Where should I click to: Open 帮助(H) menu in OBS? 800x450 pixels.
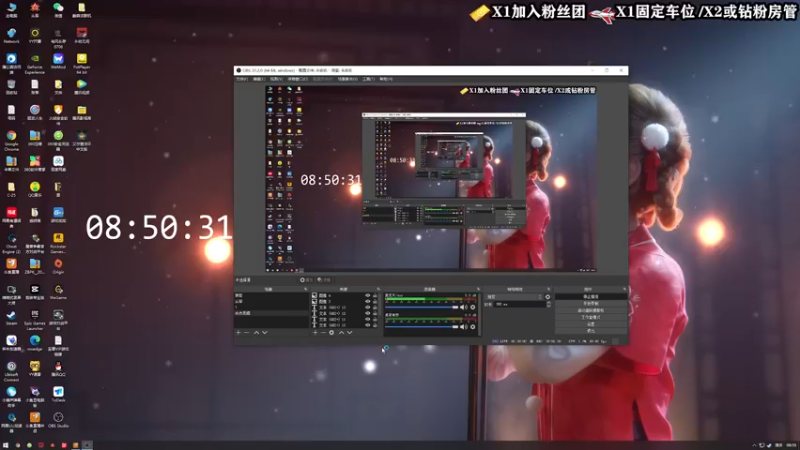pyautogui.click(x=386, y=79)
